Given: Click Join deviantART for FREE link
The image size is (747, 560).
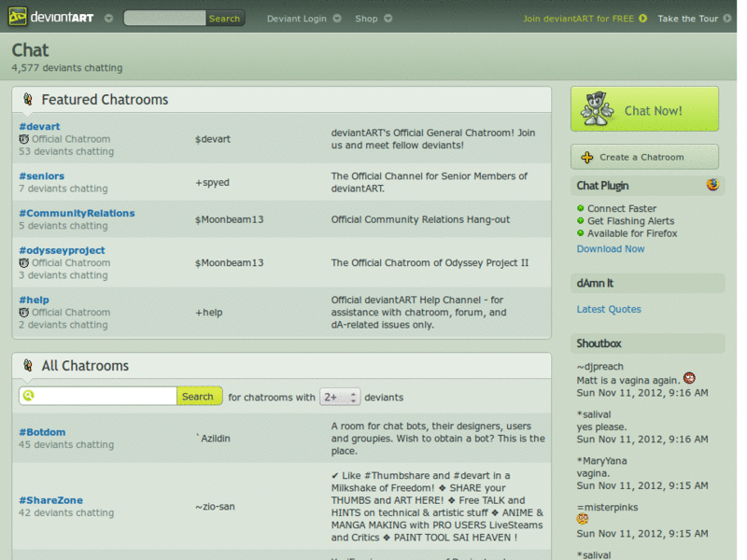Looking at the screenshot, I should (578, 19).
